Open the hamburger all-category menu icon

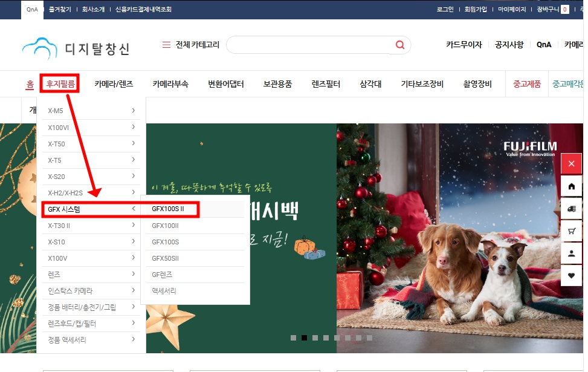point(166,45)
